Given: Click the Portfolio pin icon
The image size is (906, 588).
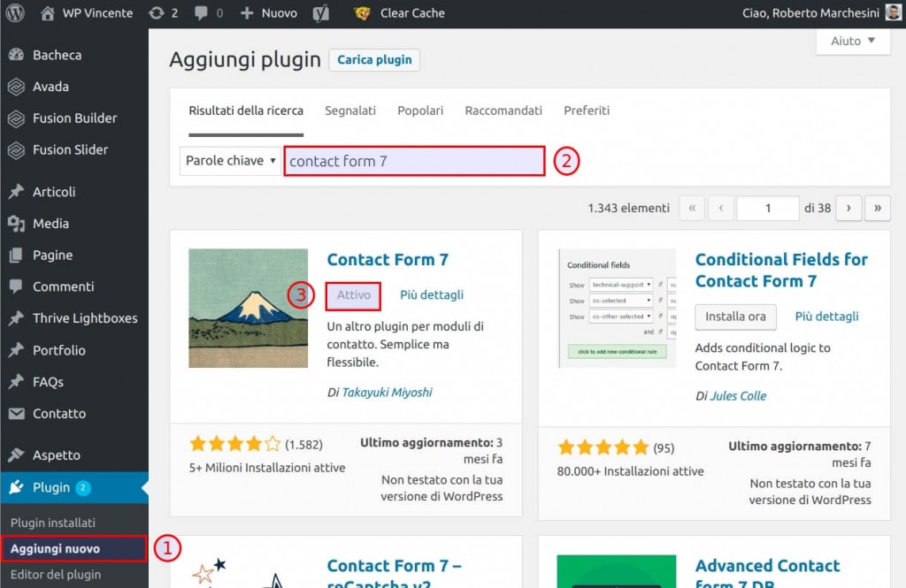Looking at the screenshot, I should [x=16, y=350].
